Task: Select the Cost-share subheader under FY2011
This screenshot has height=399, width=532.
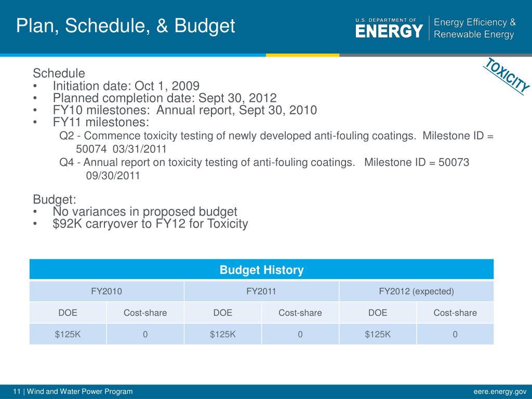Action: (300, 313)
